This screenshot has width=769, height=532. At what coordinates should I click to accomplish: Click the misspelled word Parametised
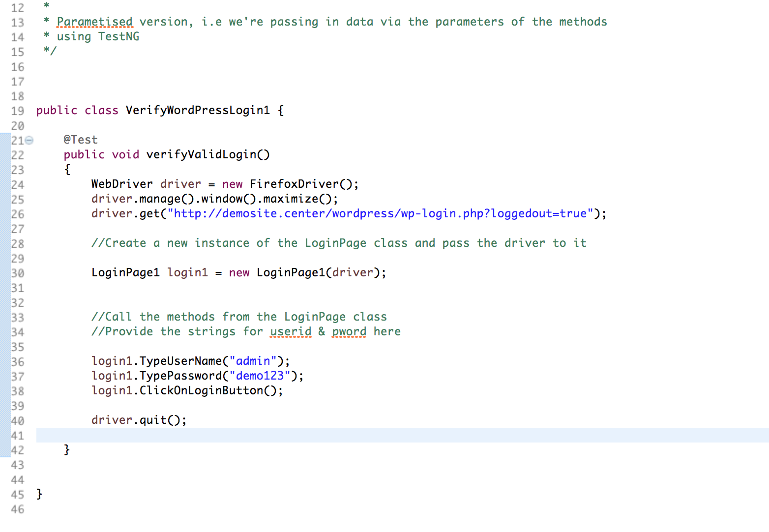[94, 22]
